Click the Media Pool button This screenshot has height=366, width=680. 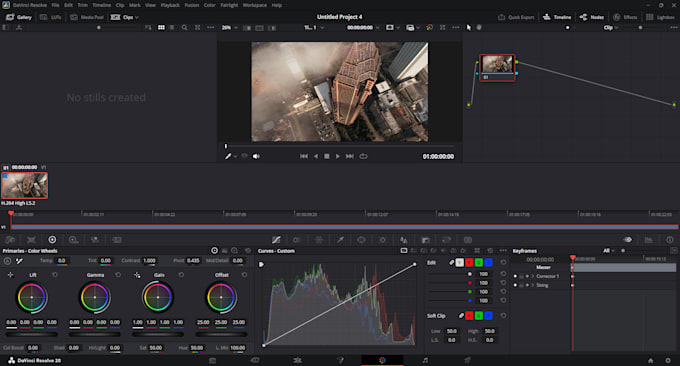click(x=87, y=17)
